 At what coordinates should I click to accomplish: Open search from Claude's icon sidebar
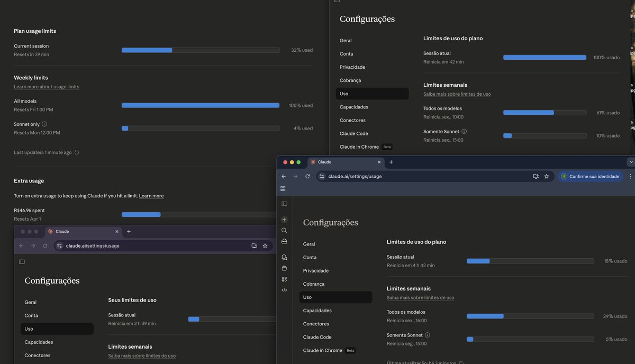pyautogui.click(x=284, y=230)
